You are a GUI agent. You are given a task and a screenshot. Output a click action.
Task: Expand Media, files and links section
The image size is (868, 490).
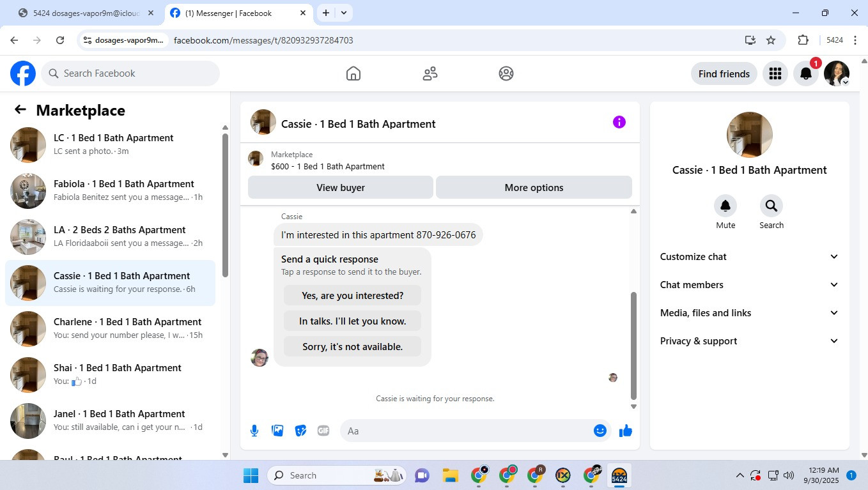[x=749, y=313]
